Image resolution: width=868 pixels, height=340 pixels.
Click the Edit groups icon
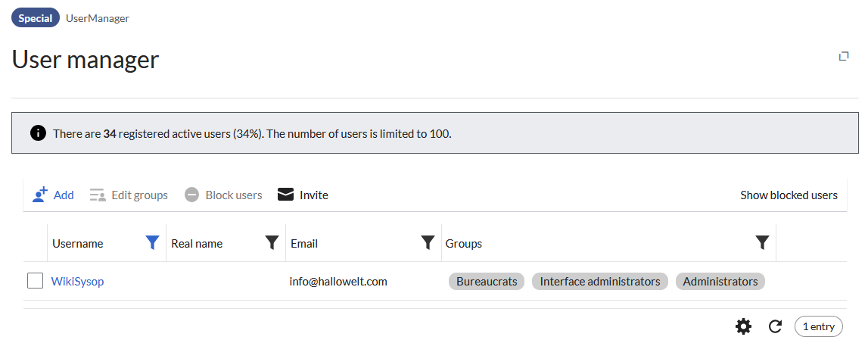[x=98, y=195]
